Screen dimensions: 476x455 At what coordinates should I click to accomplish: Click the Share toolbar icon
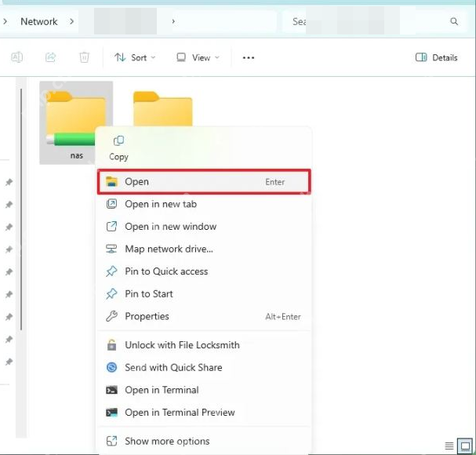(x=51, y=57)
